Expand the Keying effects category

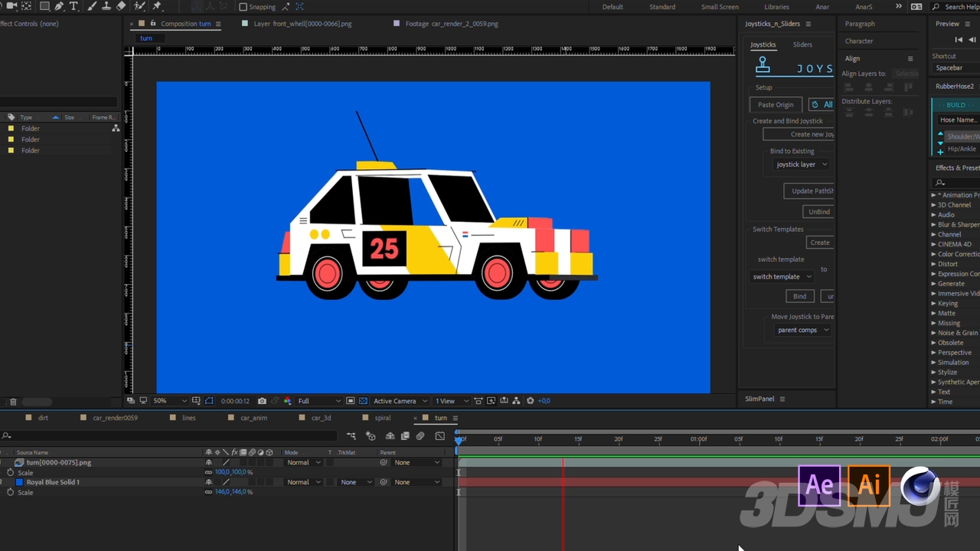coord(933,304)
